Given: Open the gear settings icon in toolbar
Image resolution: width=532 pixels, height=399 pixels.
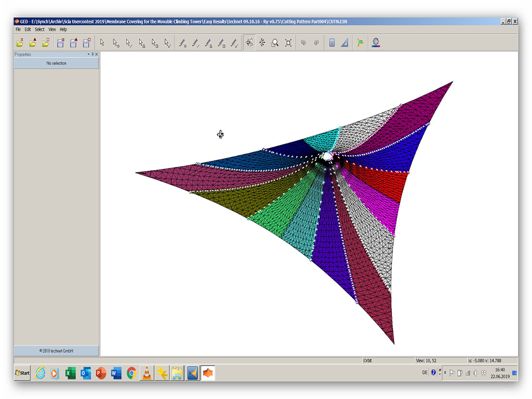Looking at the screenshot, I should point(376,42).
